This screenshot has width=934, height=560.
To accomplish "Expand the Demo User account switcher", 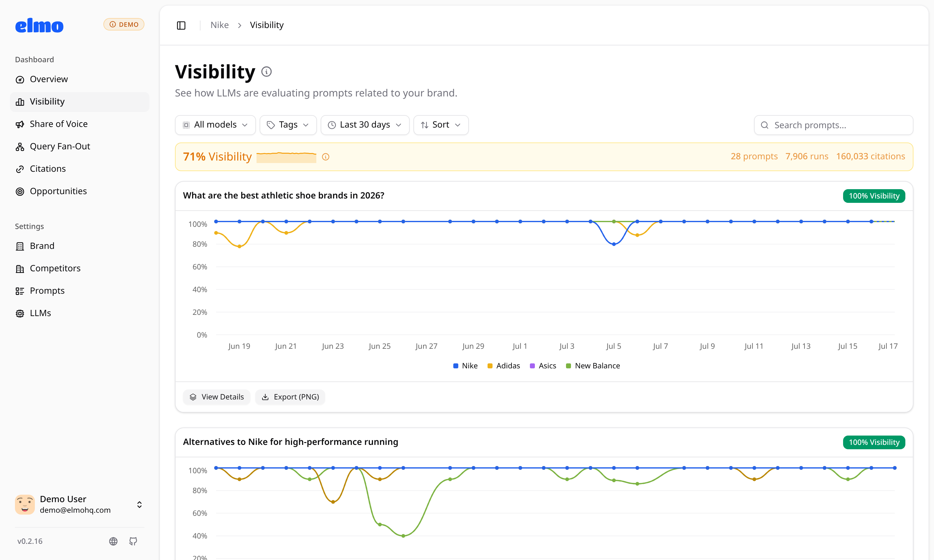I will coord(139,505).
